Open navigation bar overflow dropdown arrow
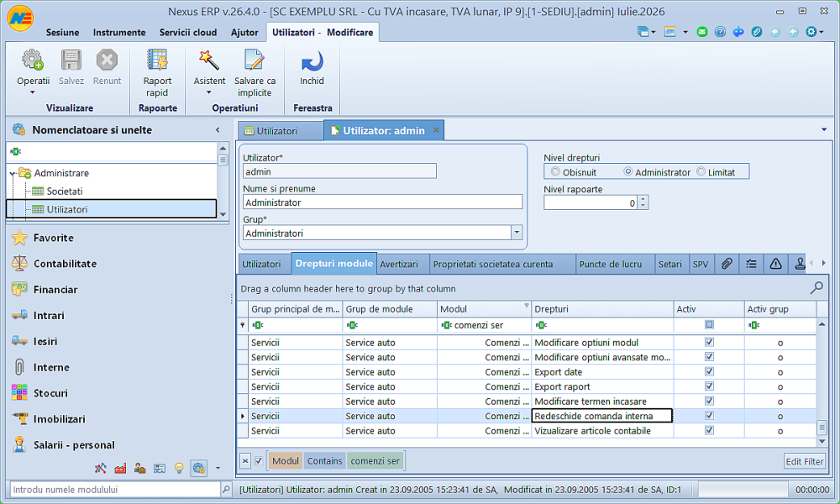840x504 pixels. point(218,468)
